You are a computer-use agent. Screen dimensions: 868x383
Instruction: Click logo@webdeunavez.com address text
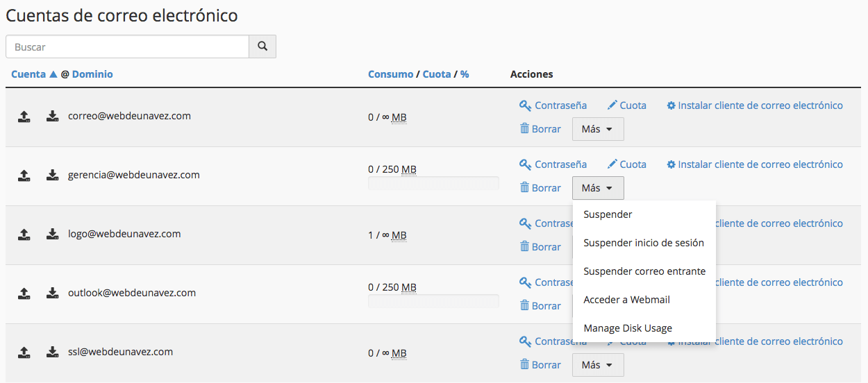(124, 234)
